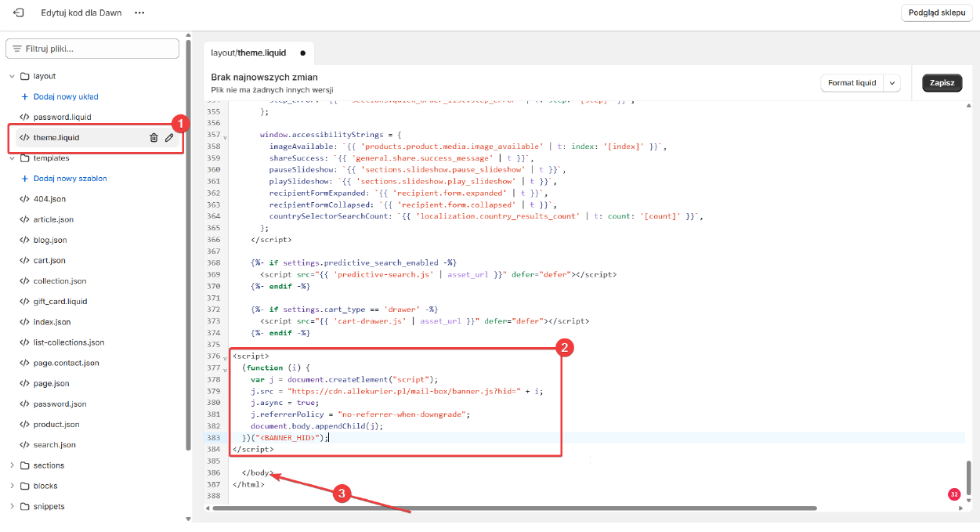Collapse the templates folder
The height and width of the screenshot is (532, 980).
[x=12, y=158]
